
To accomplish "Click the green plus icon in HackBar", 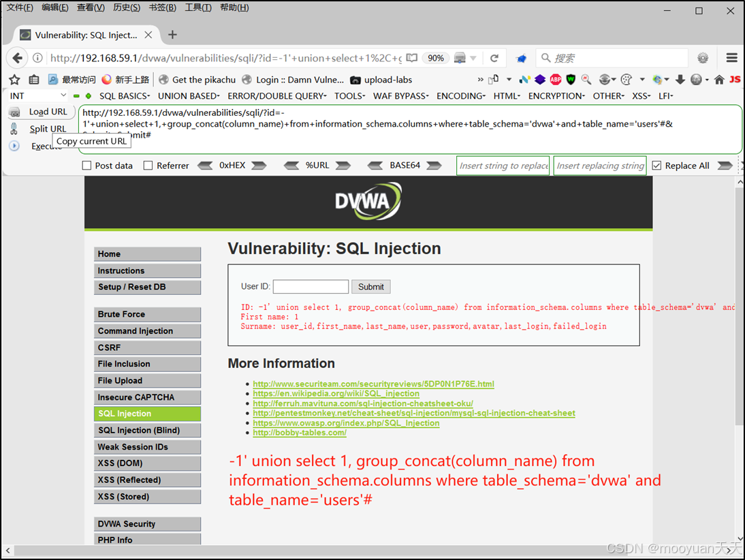I will pyautogui.click(x=89, y=96).
